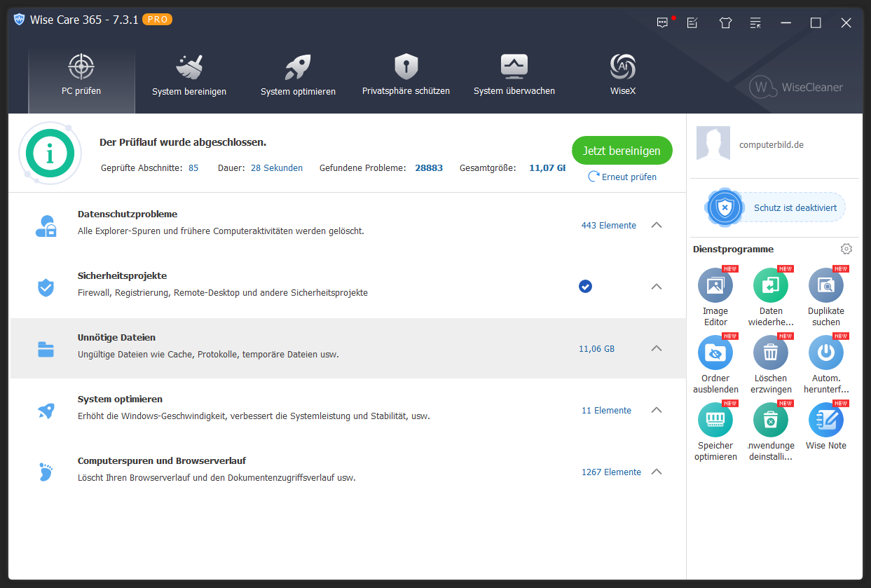The width and height of the screenshot is (871, 588).
Task: Start Speicher optimieren
Action: (715, 420)
